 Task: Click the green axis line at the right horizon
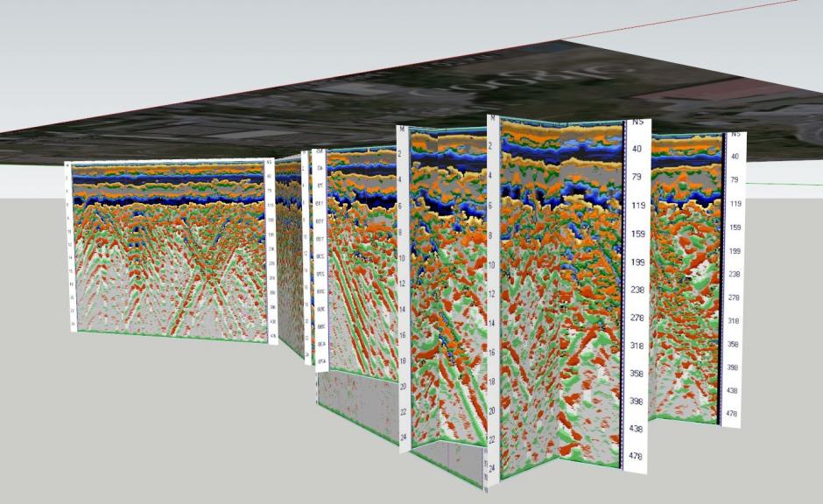coord(784,184)
